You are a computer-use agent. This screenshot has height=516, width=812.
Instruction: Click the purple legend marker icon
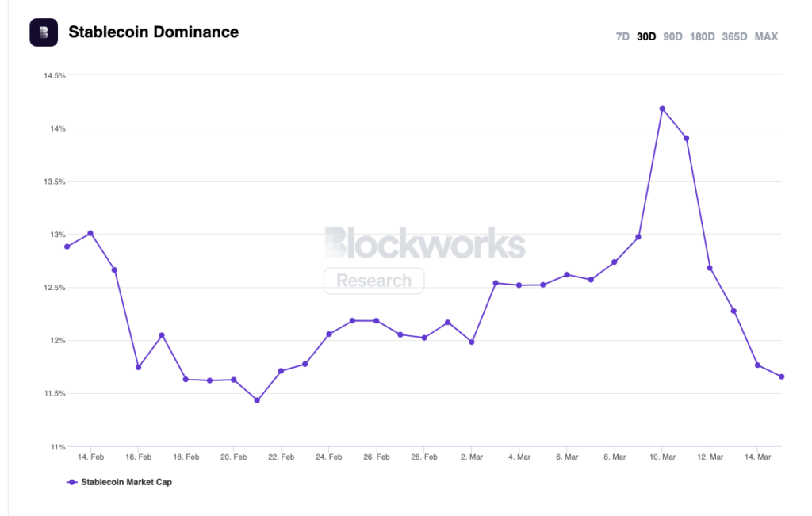click(x=72, y=482)
